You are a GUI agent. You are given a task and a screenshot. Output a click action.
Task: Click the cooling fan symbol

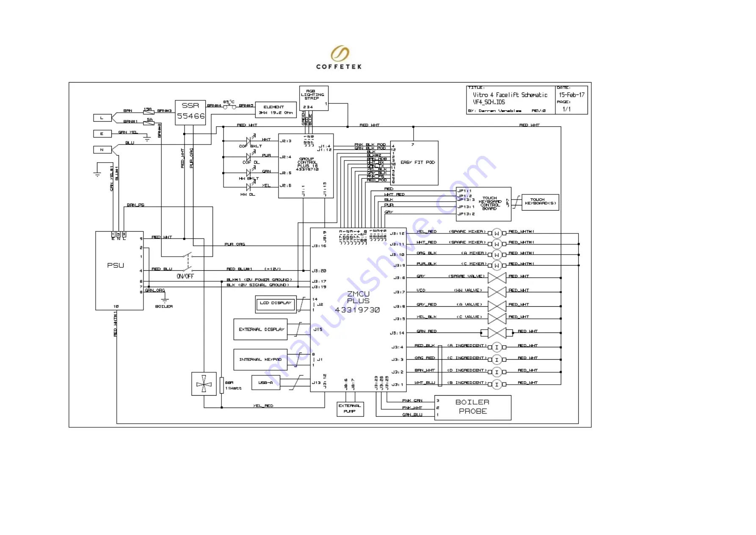tap(204, 384)
